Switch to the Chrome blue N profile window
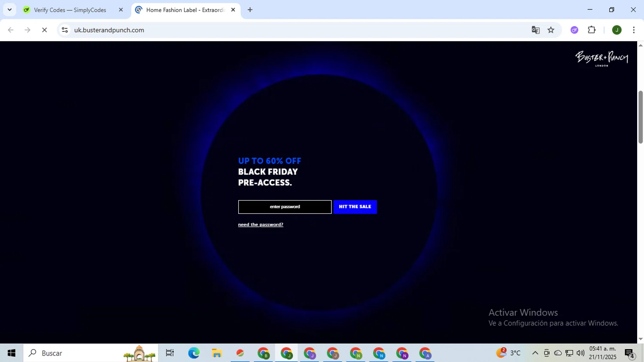 pyautogui.click(x=379, y=353)
